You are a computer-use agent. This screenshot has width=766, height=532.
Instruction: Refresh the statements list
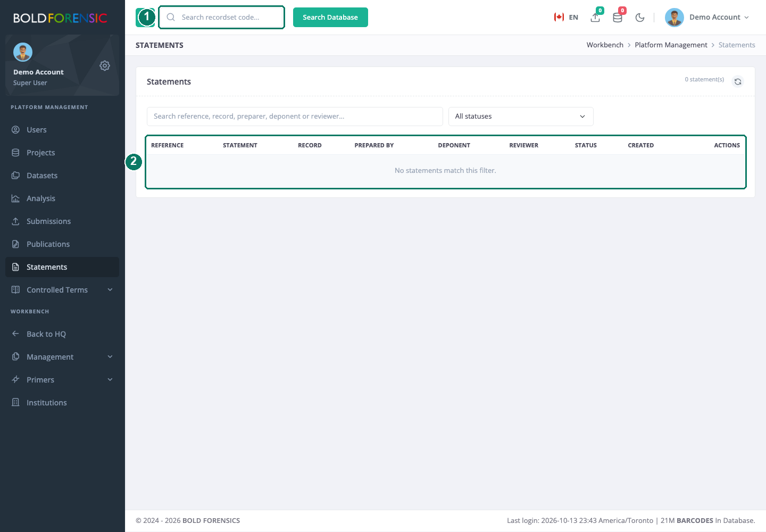pyautogui.click(x=738, y=81)
